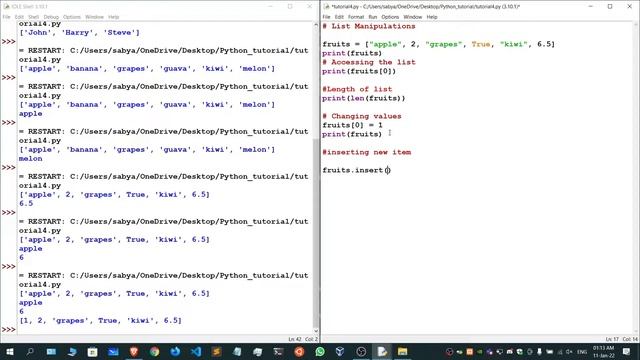Click the tutorial4.py window title bar icon
This screenshot has height=360, width=640.
(x=326, y=6)
